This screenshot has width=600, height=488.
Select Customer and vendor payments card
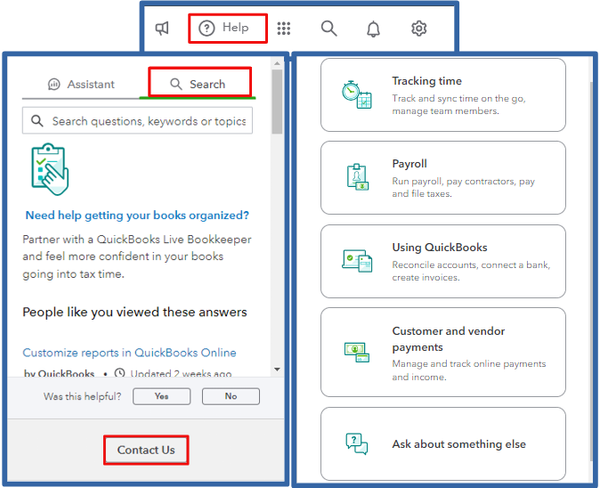tap(443, 352)
